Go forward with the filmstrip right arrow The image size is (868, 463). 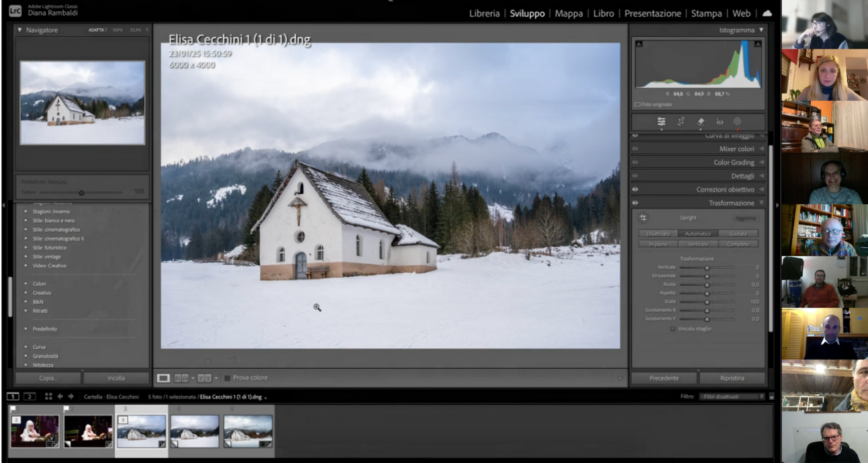pos(71,396)
